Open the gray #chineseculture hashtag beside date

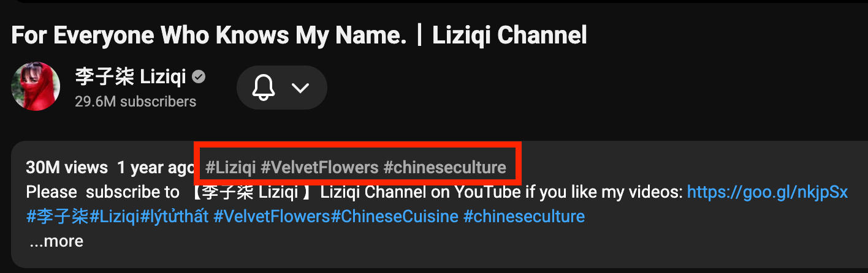tap(445, 167)
